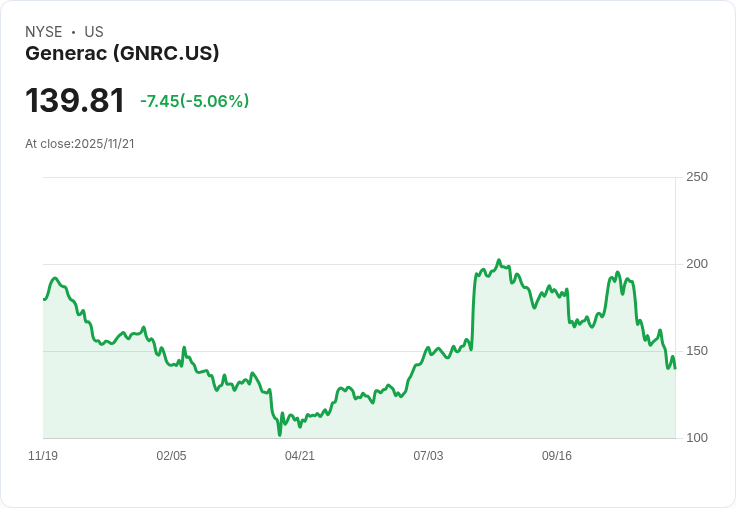Click the -7.45(-5.06%) price change

[195, 101]
